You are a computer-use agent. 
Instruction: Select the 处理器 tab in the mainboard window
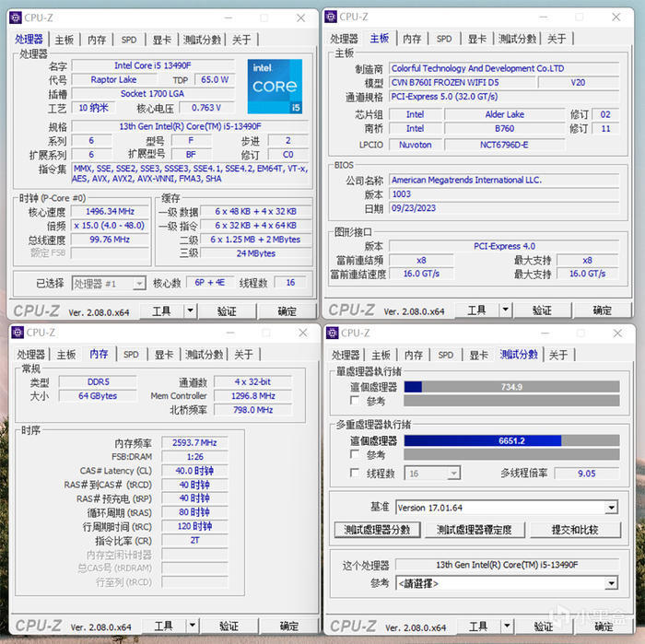tap(344, 39)
